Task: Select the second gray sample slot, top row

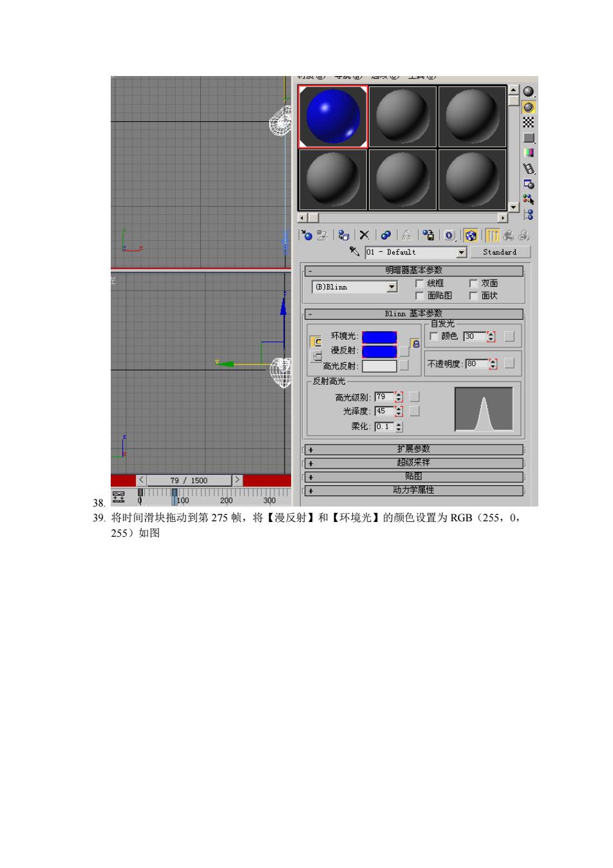Action: click(x=402, y=117)
